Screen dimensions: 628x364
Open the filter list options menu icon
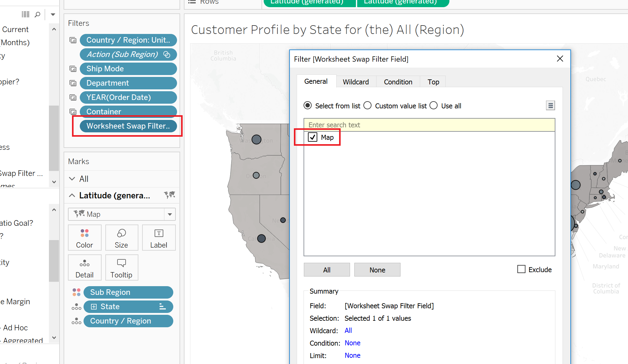tap(550, 106)
